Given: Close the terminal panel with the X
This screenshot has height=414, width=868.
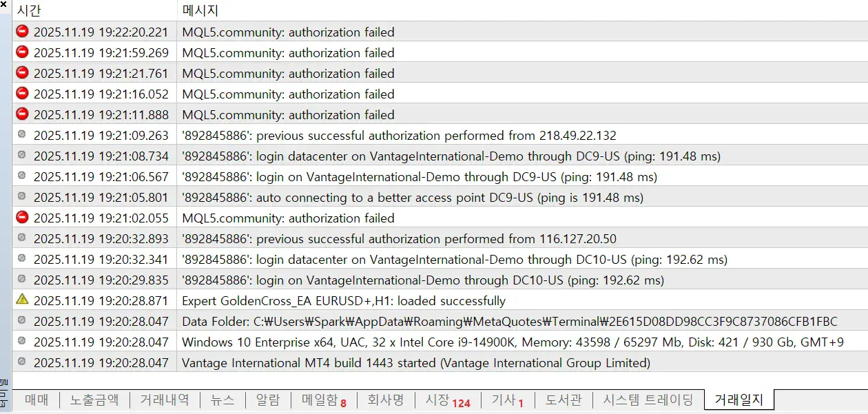Looking at the screenshot, I should tap(3, 5).
